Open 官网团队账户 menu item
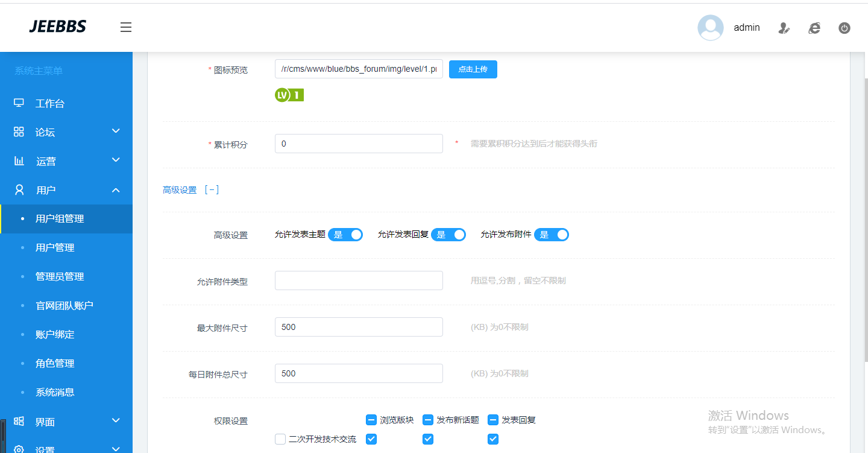The width and height of the screenshot is (868, 453). coord(66,306)
